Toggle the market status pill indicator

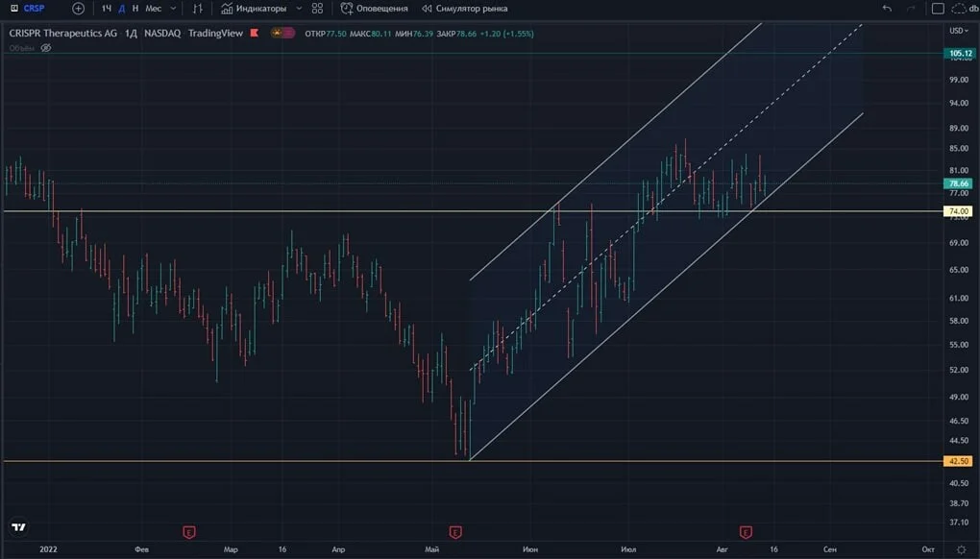tap(282, 33)
